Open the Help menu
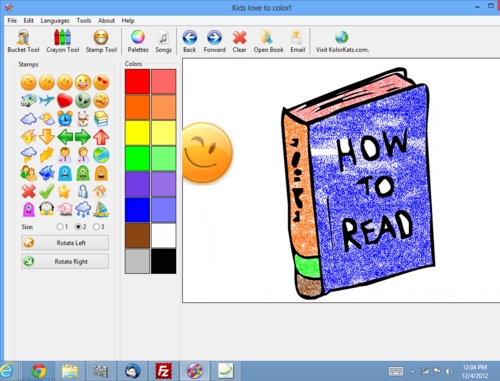The image size is (500, 381). pos(128,21)
